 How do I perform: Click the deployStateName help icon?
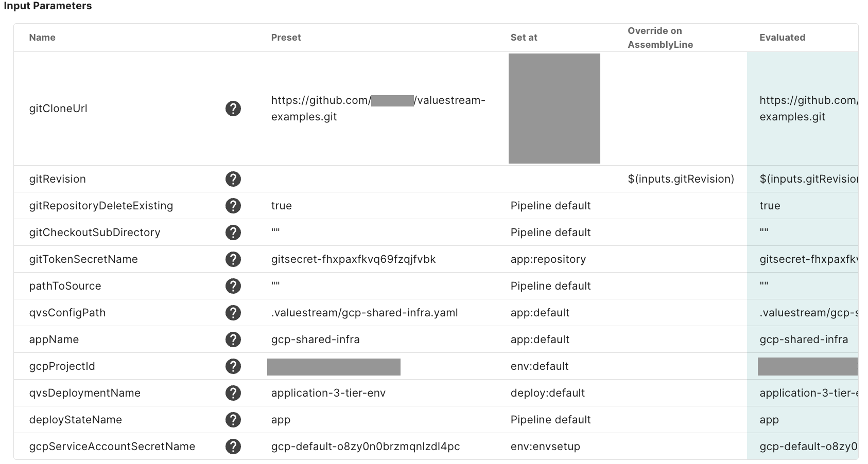(x=233, y=420)
